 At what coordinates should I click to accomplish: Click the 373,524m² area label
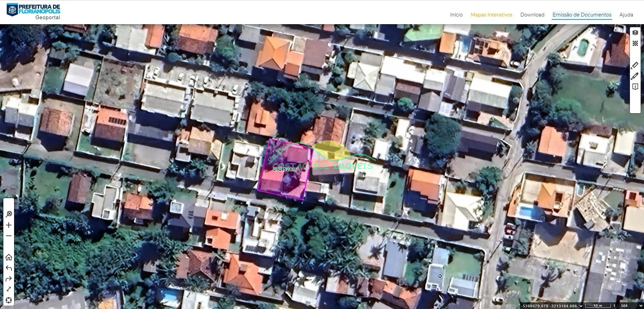click(x=285, y=169)
